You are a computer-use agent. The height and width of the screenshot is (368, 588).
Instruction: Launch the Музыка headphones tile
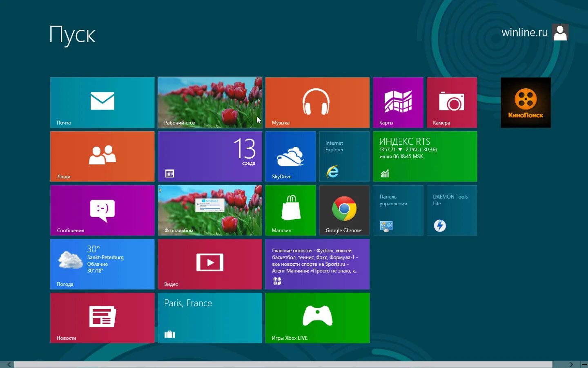[317, 103]
